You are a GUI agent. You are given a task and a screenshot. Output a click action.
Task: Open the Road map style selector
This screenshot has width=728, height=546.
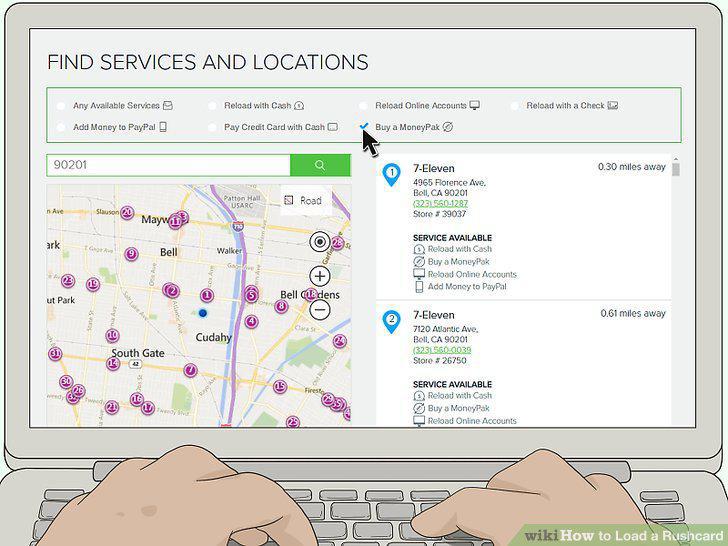click(305, 201)
